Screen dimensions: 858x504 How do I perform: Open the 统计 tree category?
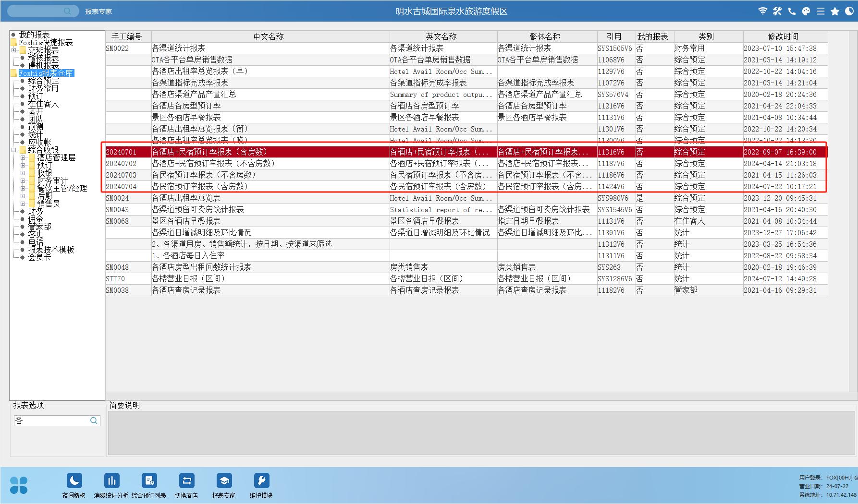click(x=36, y=134)
